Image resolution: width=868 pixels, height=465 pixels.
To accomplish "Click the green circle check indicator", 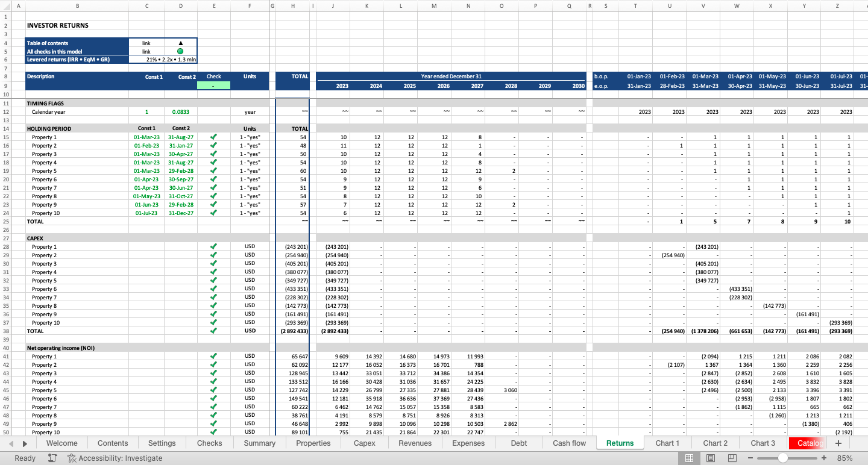I will 180,52.
